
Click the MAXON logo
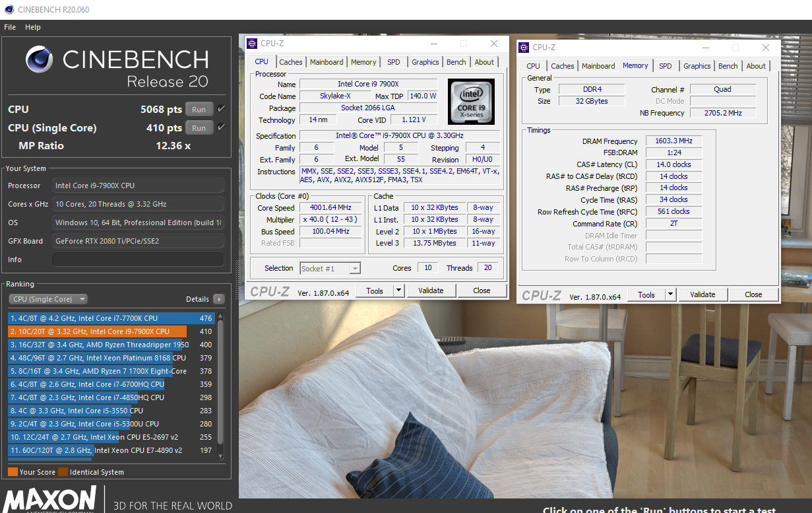pos(50,500)
